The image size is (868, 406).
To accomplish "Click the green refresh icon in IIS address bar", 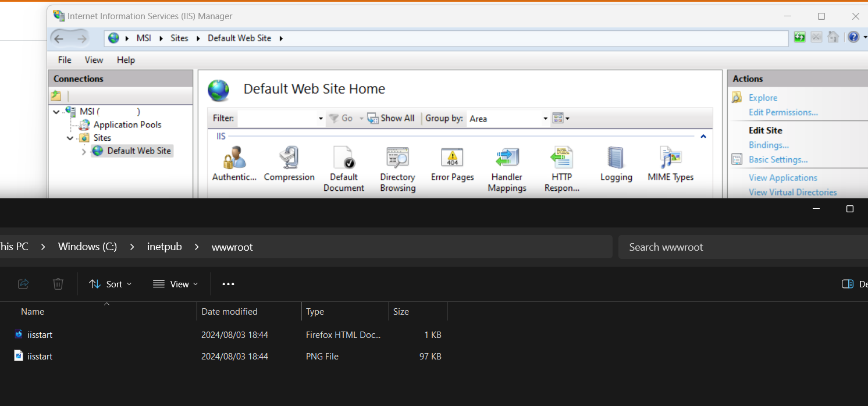I will pyautogui.click(x=800, y=37).
